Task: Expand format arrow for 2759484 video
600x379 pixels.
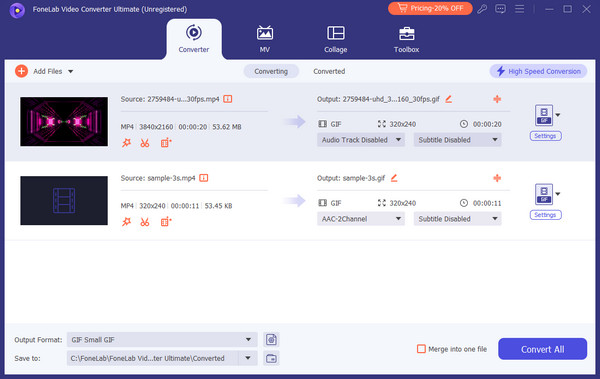Action: 558,115
